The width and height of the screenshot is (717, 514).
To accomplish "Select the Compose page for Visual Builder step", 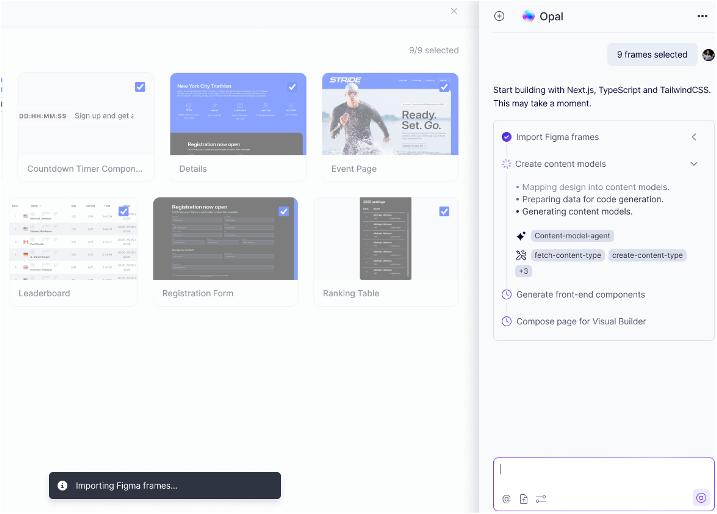I will [581, 321].
